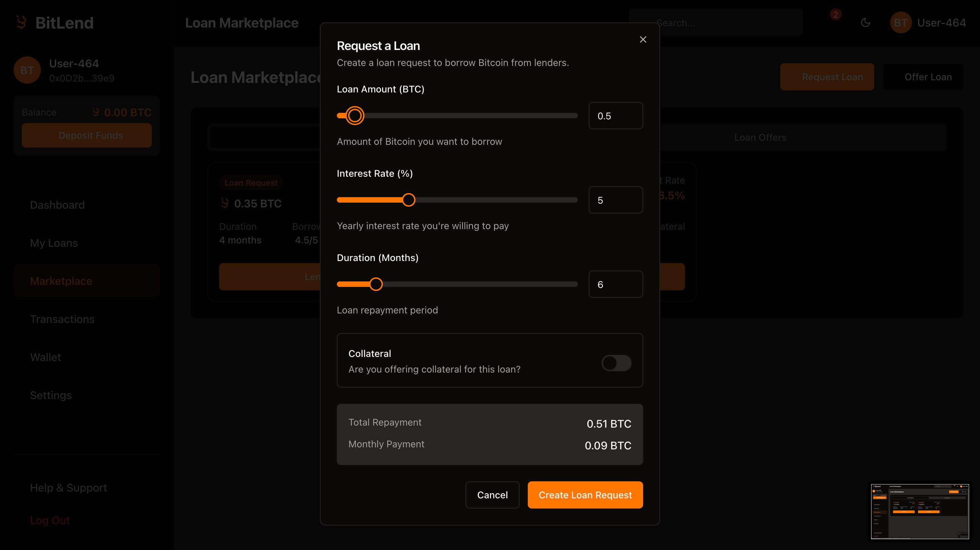Viewport: 980px width, 550px height.
Task: Click the Loan Amount slider handle
Action: [x=355, y=116]
